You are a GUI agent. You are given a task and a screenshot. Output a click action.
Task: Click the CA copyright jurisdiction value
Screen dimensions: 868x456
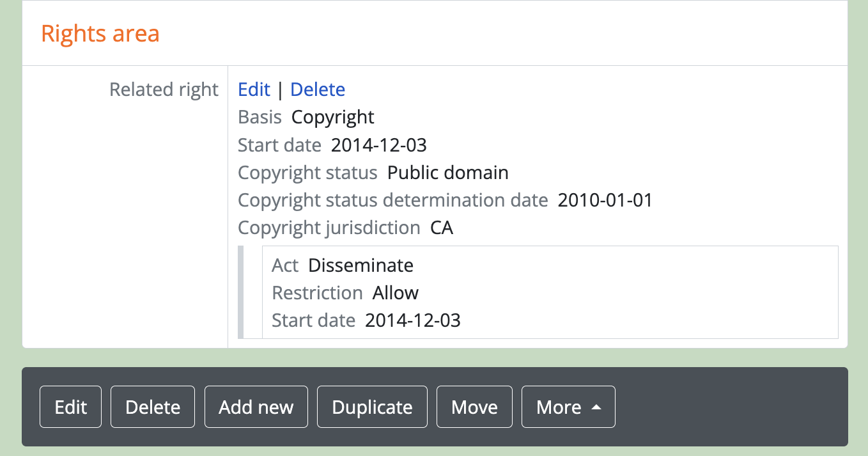(x=442, y=228)
